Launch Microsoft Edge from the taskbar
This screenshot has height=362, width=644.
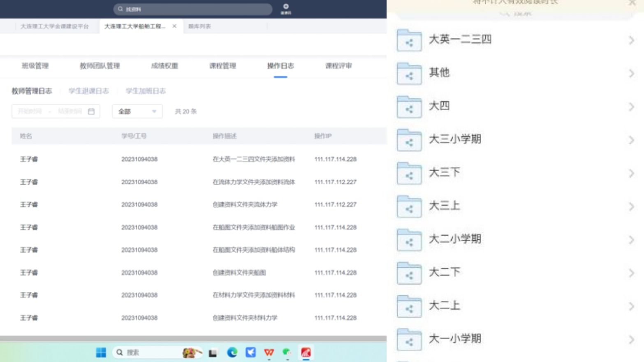coord(232,353)
